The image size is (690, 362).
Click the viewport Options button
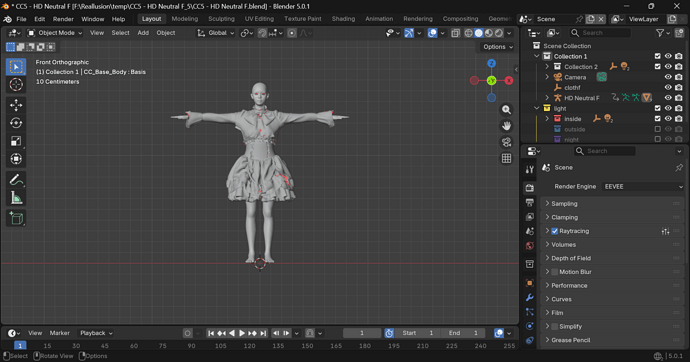pos(498,47)
